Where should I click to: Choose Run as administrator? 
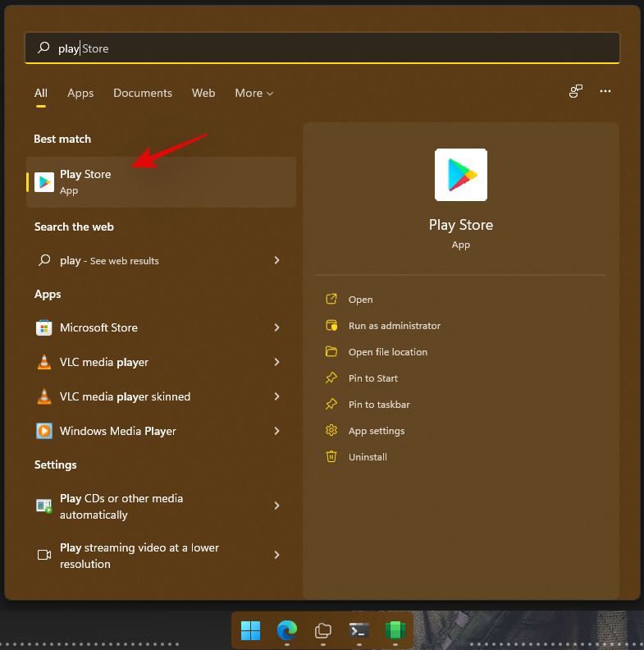[394, 326]
